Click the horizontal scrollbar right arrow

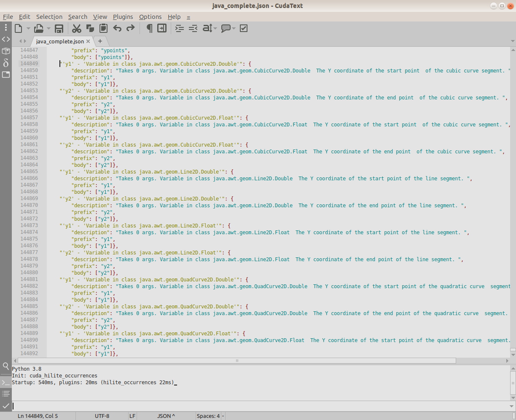pyautogui.click(x=507, y=361)
